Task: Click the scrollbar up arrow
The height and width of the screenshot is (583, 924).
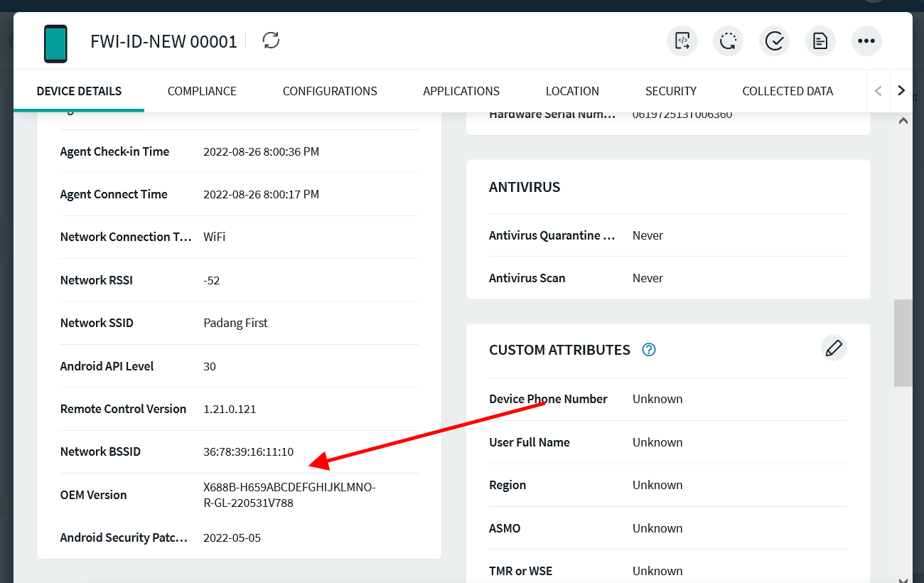Action: pyautogui.click(x=903, y=121)
